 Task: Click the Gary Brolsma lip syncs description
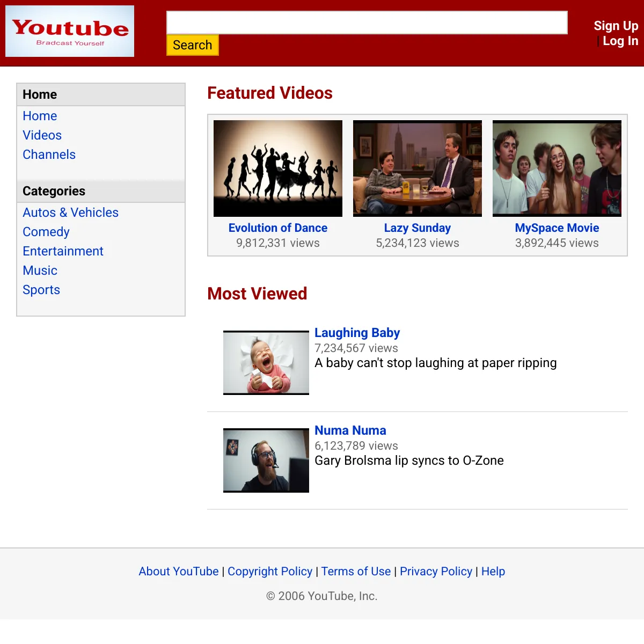pyautogui.click(x=409, y=461)
